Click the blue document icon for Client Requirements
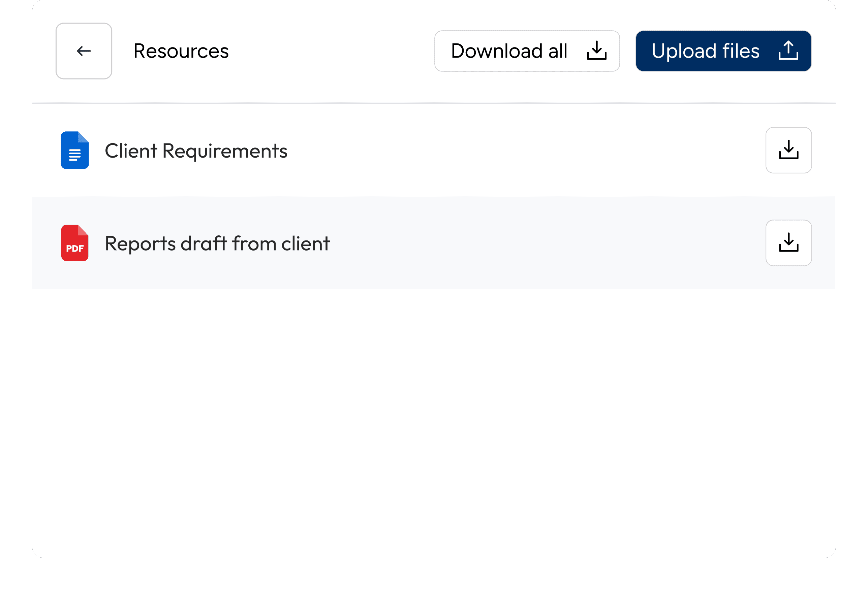 coord(75,150)
